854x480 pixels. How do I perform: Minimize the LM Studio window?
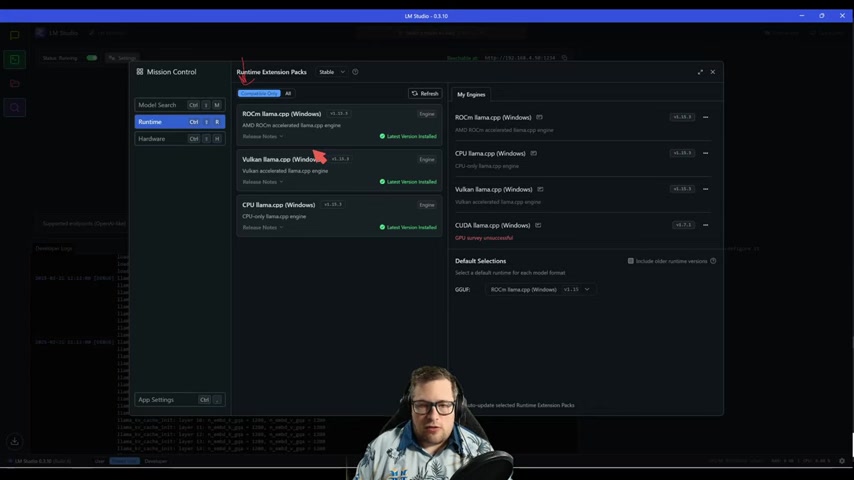tap(802, 16)
